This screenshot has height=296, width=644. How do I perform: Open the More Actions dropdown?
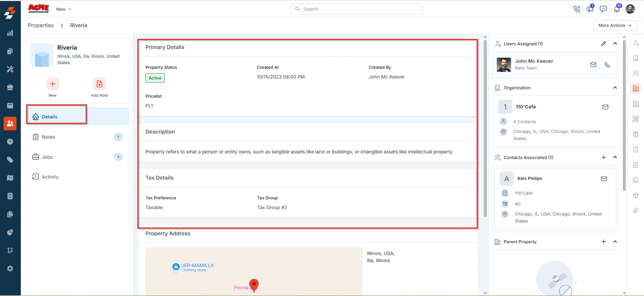click(x=615, y=26)
